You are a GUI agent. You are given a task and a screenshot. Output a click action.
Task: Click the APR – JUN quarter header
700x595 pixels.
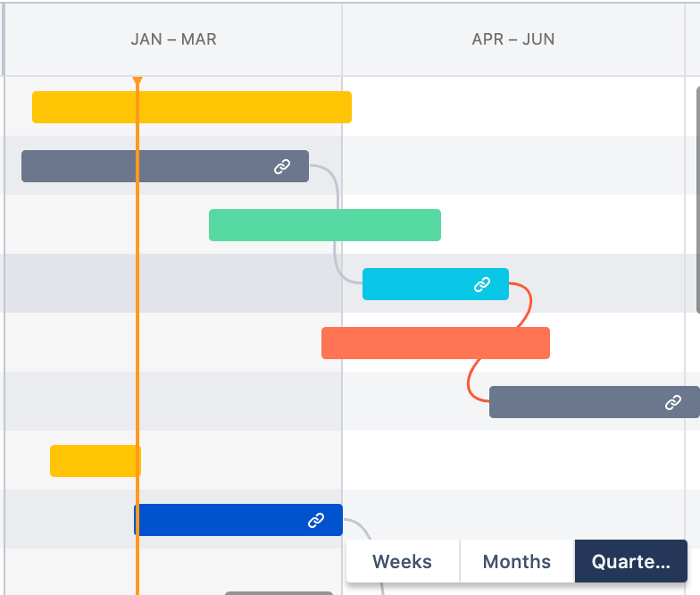tap(513, 39)
